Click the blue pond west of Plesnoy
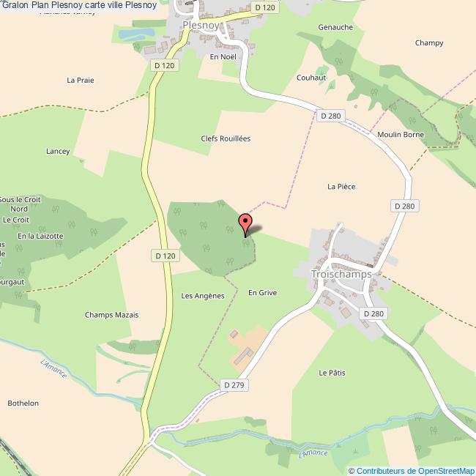This screenshot has width=476, height=476. coord(137,34)
